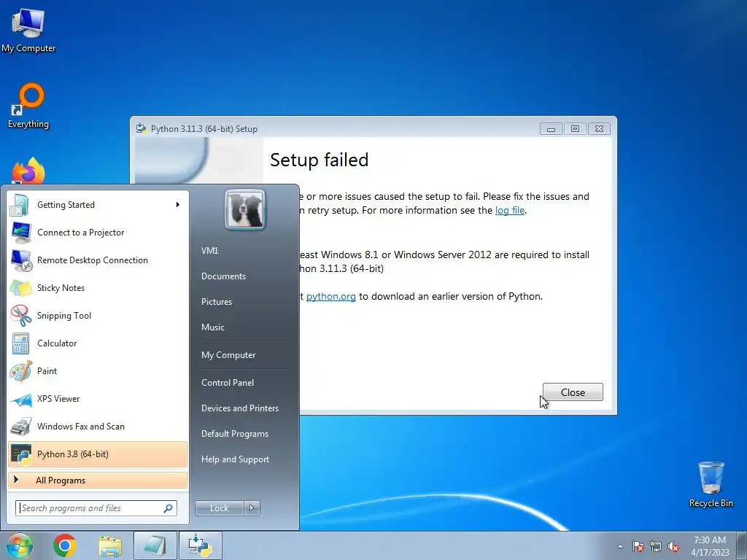Open the Calculator icon
This screenshot has width=747, height=560.
pos(20,343)
